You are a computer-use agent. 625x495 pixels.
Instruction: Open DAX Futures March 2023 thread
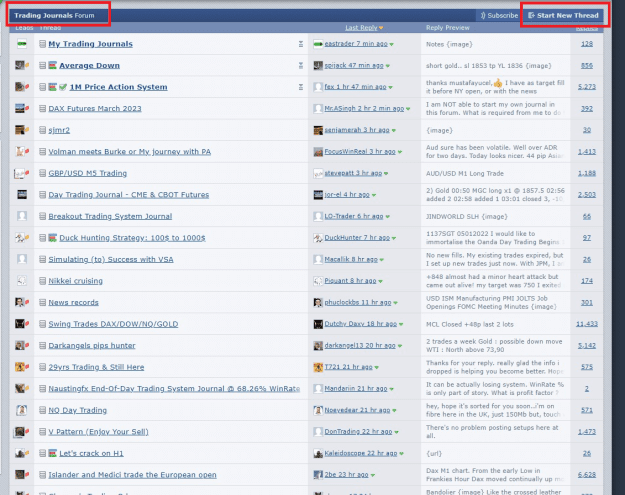95,108
